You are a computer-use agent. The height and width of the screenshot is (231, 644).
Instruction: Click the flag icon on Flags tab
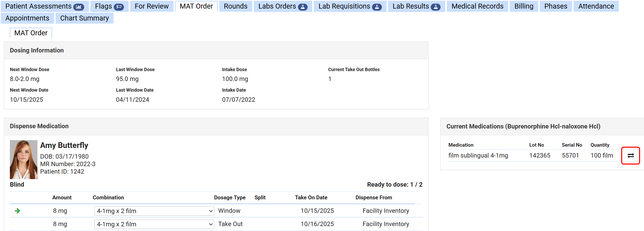119,7
